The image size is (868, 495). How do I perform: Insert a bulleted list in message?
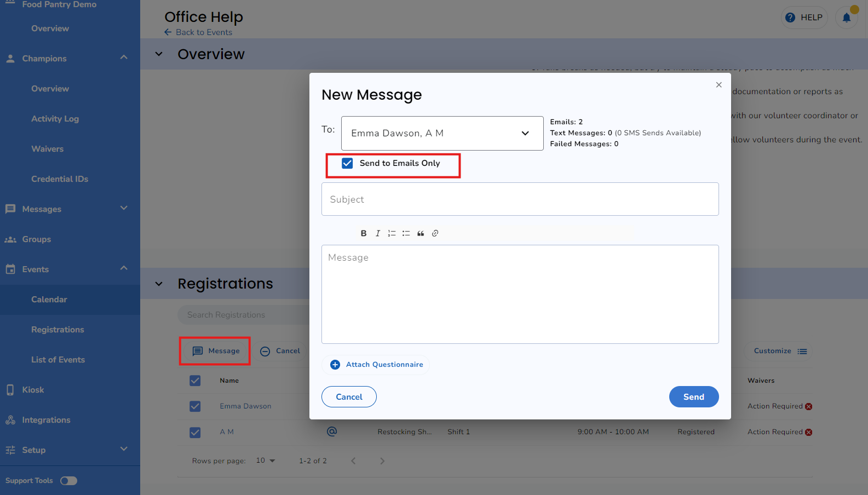click(x=406, y=233)
